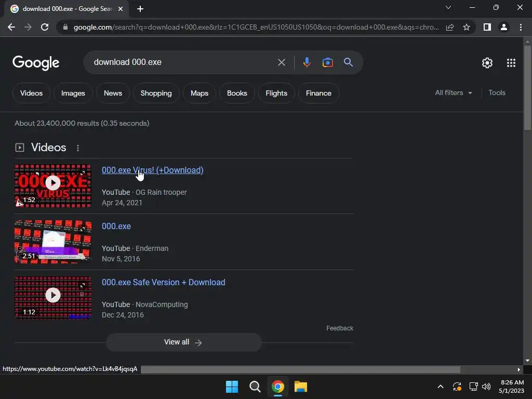Click the Google logo
This screenshot has width=532, height=399.
(36, 63)
